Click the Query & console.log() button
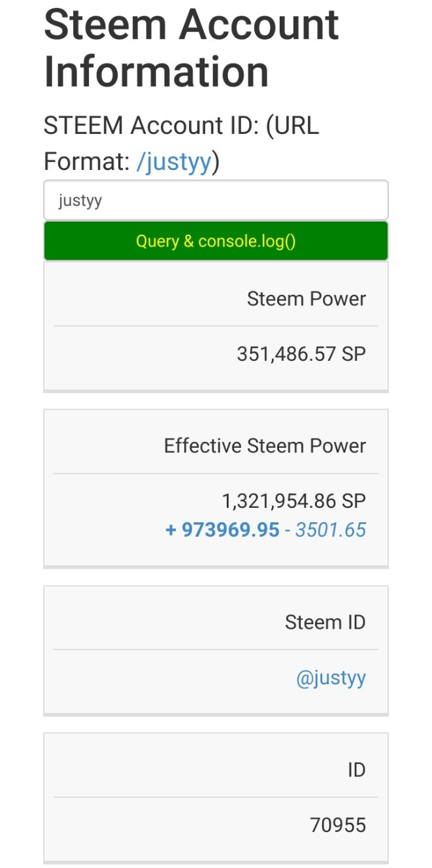The height and width of the screenshot is (868, 432). (216, 241)
